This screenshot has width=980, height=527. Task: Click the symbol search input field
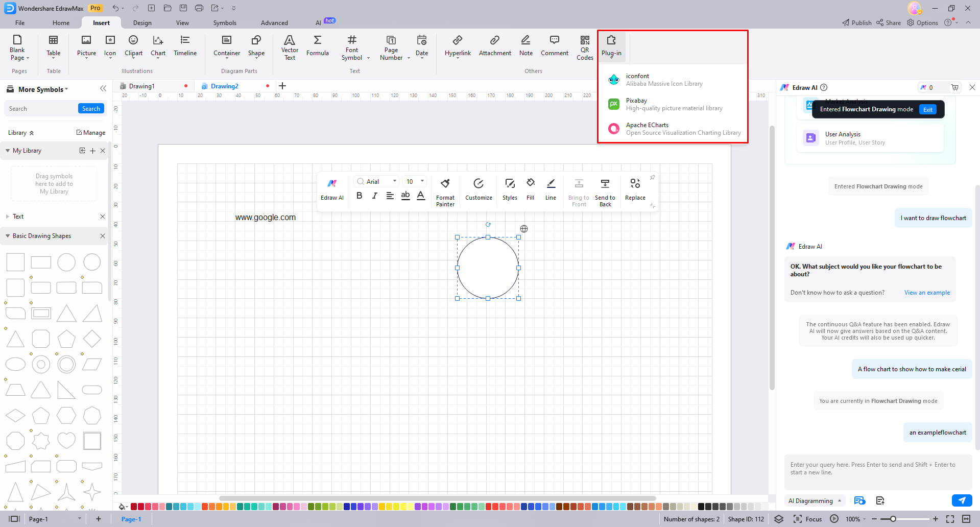point(41,108)
